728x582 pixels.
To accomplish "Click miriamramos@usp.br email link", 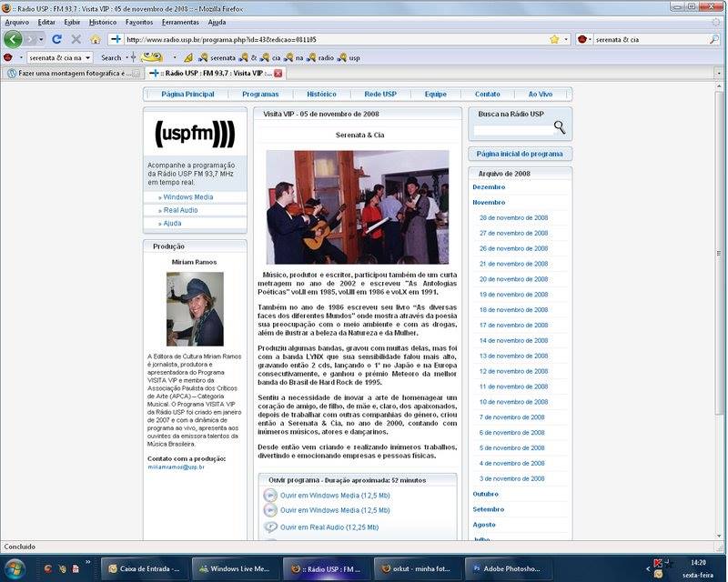I will pos(176,467).
